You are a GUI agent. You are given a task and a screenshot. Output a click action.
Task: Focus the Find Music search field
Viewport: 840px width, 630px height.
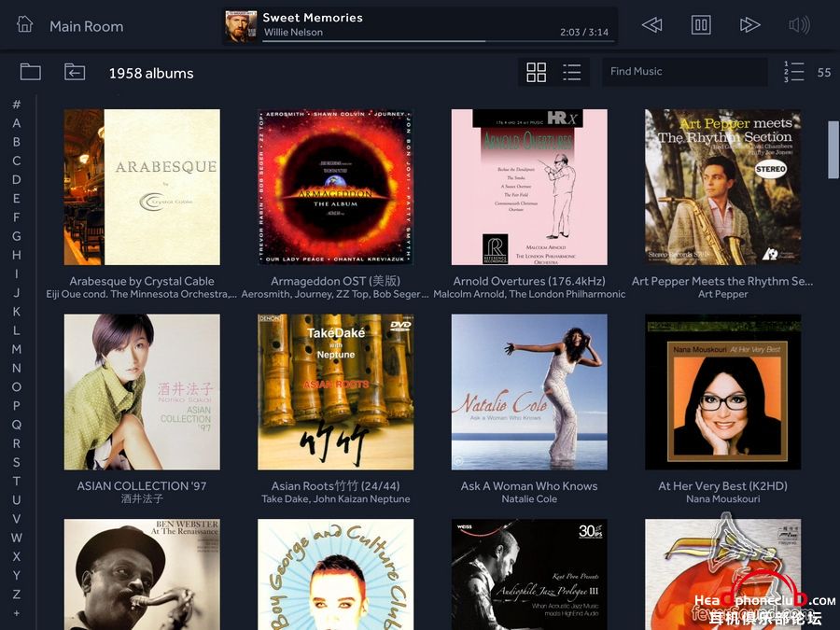(684, 72)
